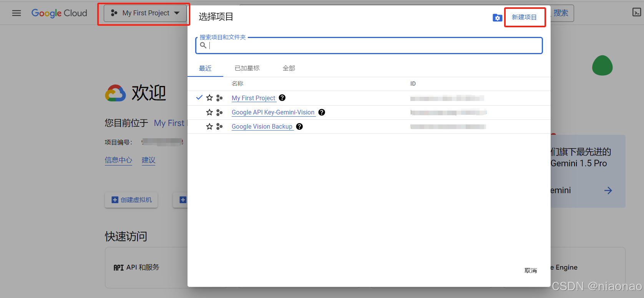
Task: Open the API 和服务 quick access card
Action: (x=146, y=267)
